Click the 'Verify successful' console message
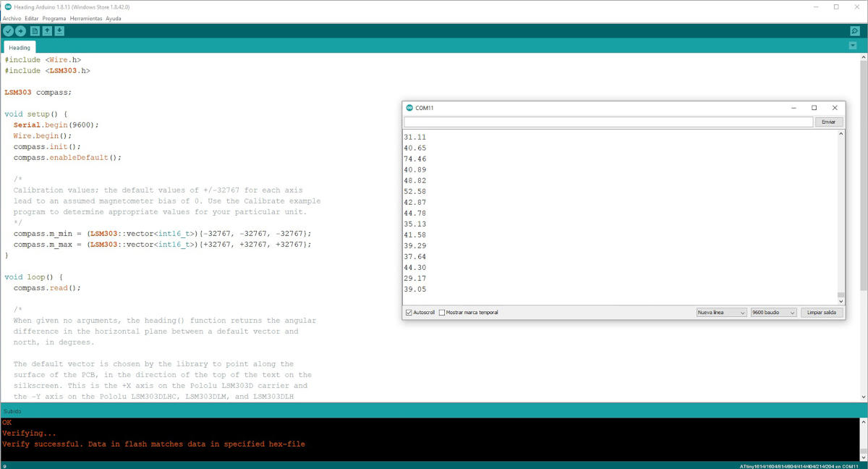This screenshot has width=868, height=469. [153, 444]
